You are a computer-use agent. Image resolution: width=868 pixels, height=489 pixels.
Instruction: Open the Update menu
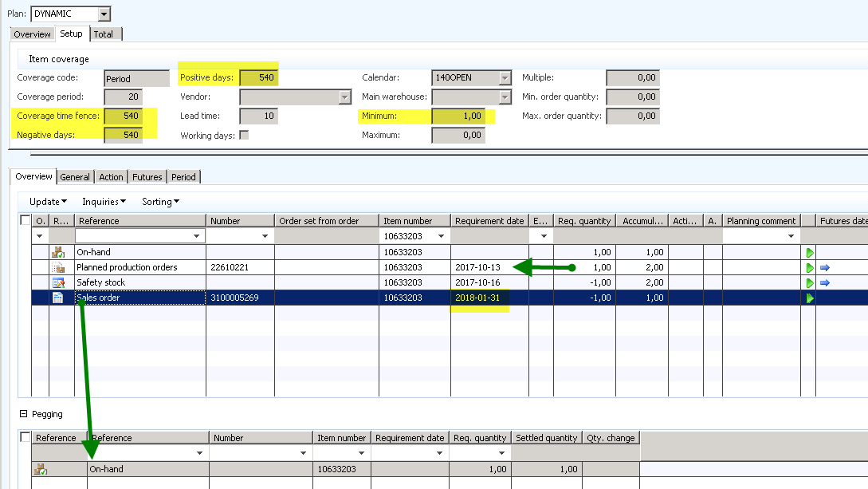point(48,202)
